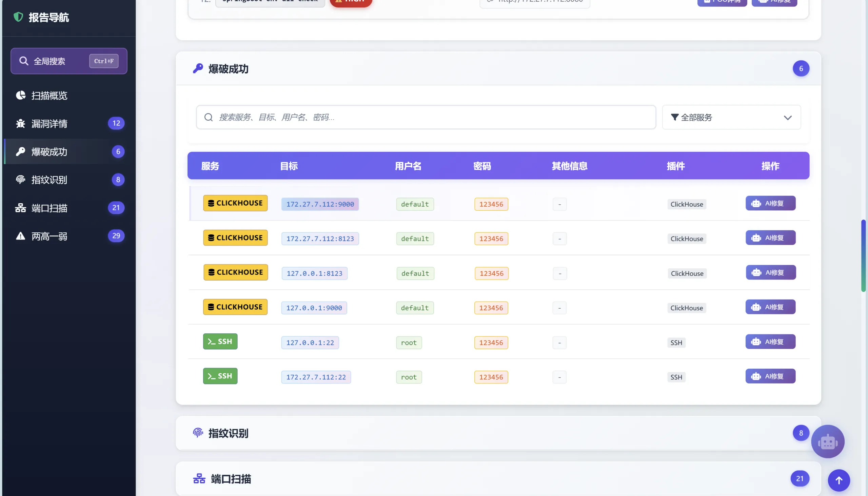868x496 pixels.
Task: Click the brute-force search input field
Action: point(426,117)
